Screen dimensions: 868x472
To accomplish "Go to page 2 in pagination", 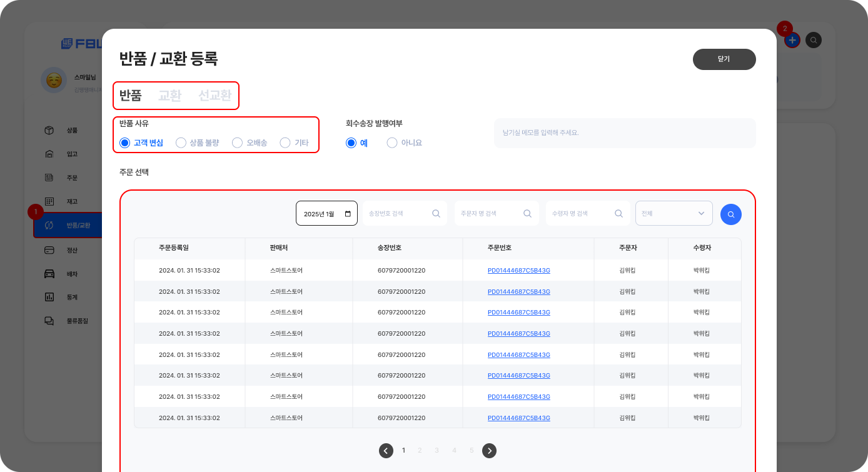I will 420,450.
